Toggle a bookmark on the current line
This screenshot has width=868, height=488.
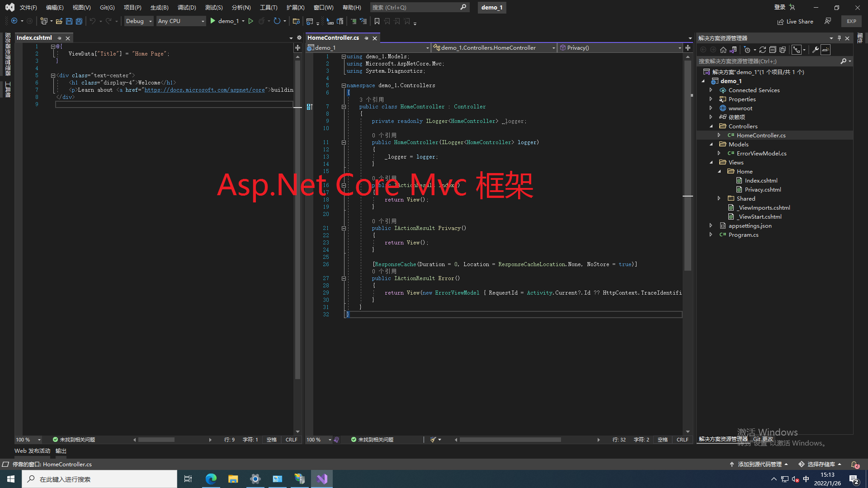point(377,21)
